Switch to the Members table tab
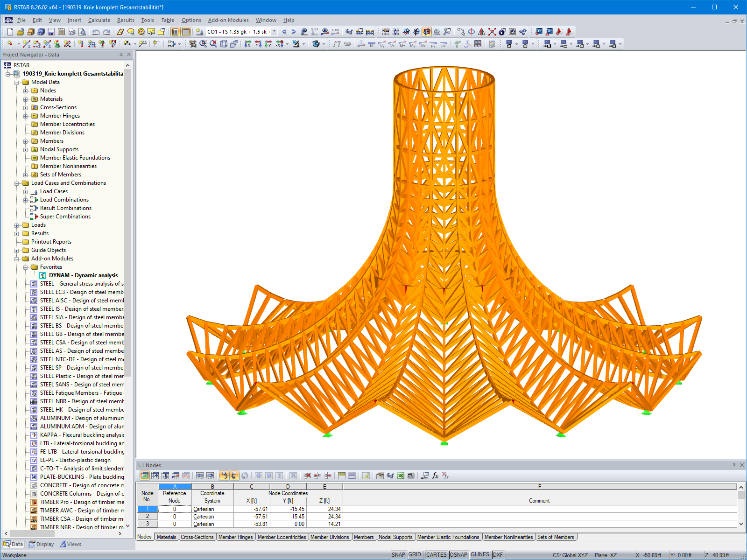The width and height of the screenshot is (747, 560). click(x=364, y=537)
